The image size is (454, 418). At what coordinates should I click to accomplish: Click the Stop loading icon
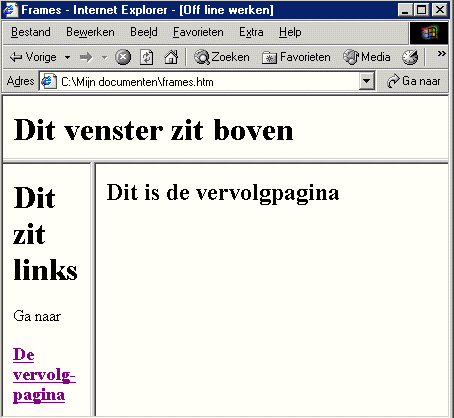coord(123,57)
